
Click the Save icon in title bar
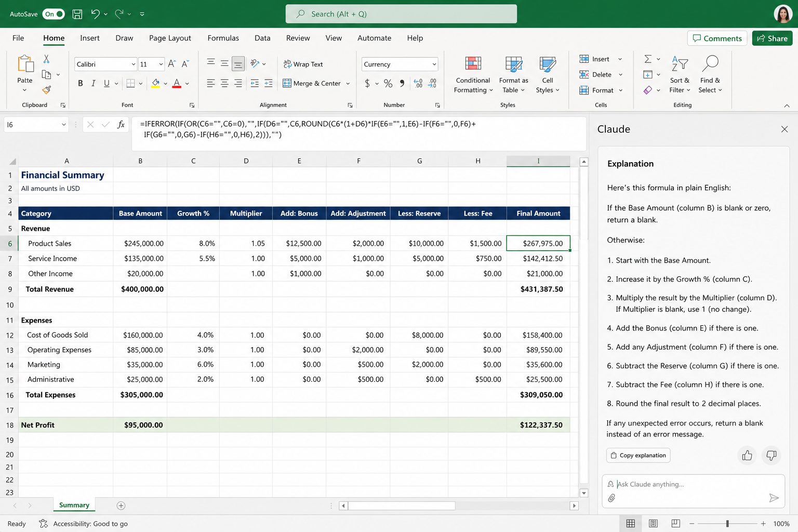tap(77, 14)
